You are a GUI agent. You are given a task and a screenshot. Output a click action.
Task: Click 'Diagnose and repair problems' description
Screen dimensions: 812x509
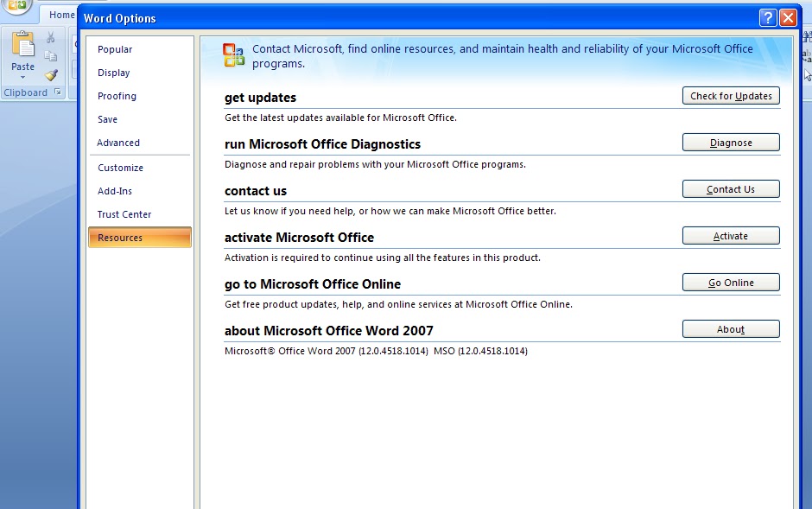(375, 165)
